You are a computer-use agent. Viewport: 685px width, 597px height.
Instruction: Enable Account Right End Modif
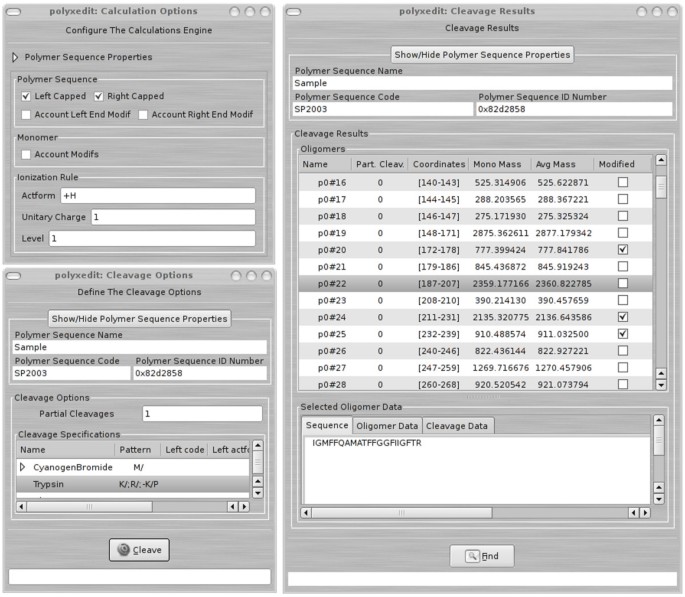pos(143,114)
